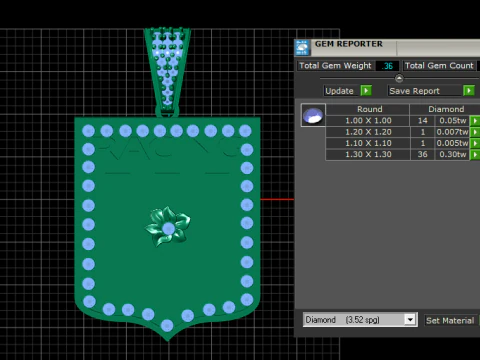Select the '1.10 X 1.10' size cell
480x360 pixels.
click(x=368, y=143)
